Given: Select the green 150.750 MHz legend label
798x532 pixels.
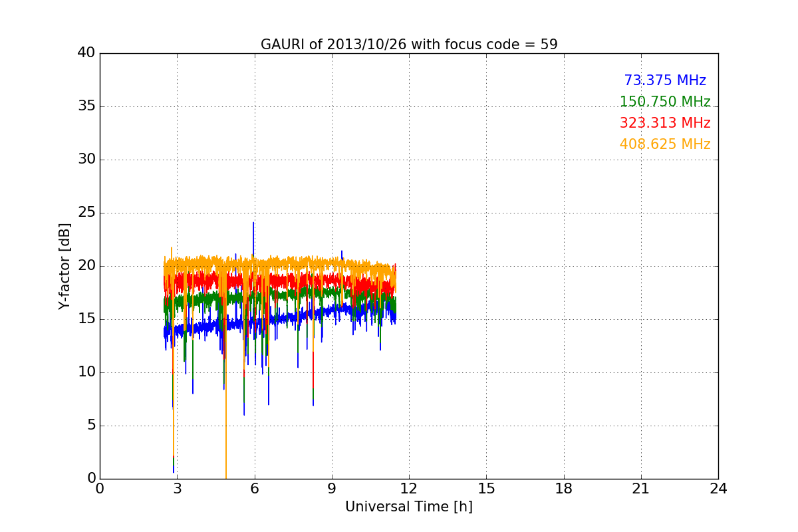Looking at the screenshot, I should [665, 102].
